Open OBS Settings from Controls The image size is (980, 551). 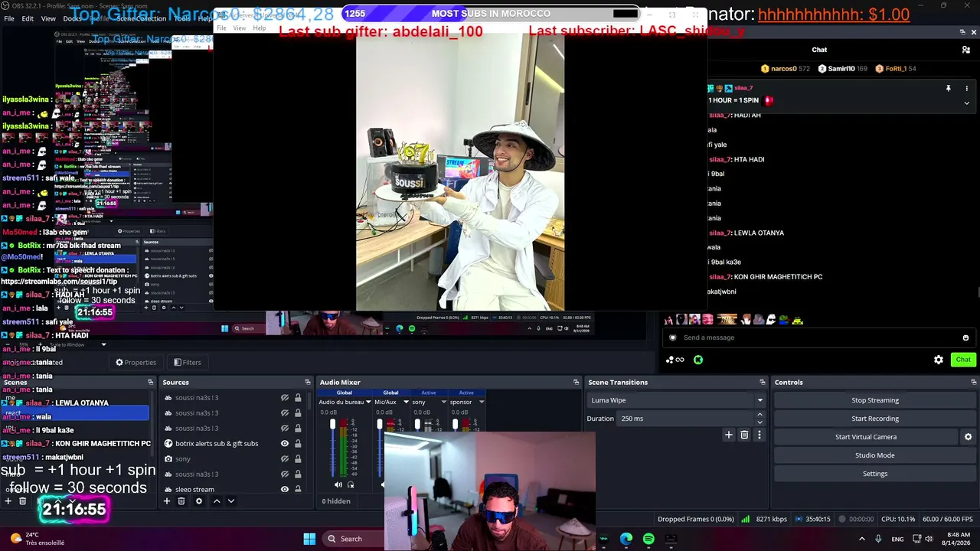875,474
